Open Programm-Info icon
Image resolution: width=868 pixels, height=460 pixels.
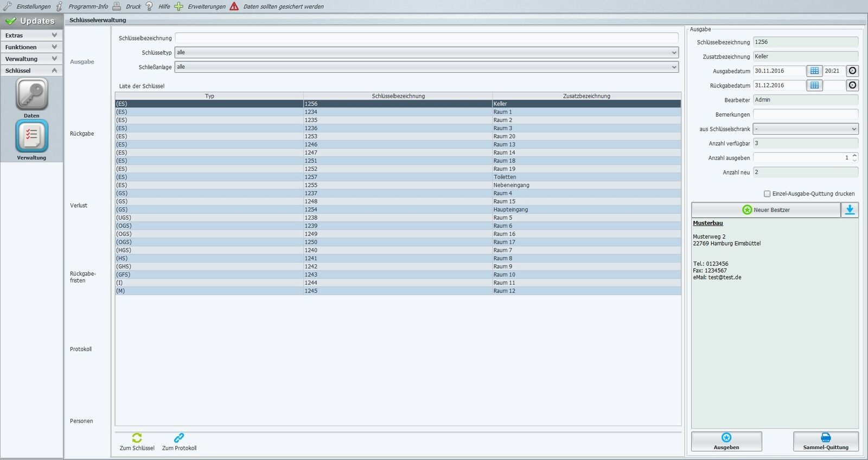click(60, 7)
